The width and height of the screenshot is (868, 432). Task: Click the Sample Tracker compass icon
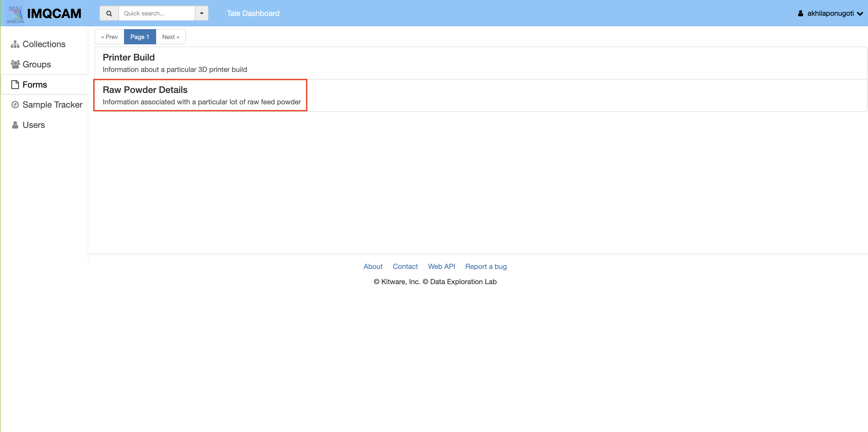tap(15, 105)
